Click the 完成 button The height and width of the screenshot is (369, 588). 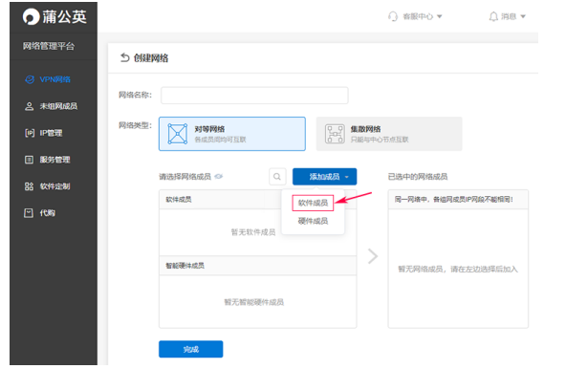point(191,349)
